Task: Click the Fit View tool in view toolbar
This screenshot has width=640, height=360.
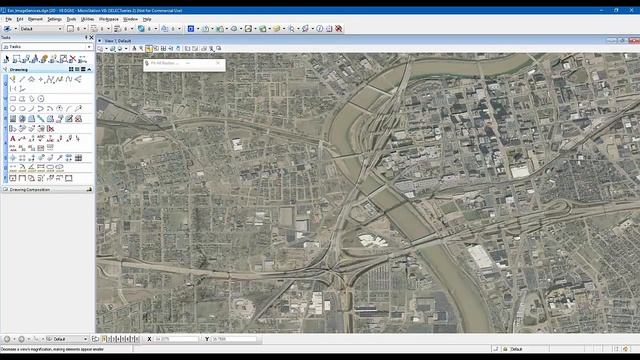Action: click(x=163, y=49)
